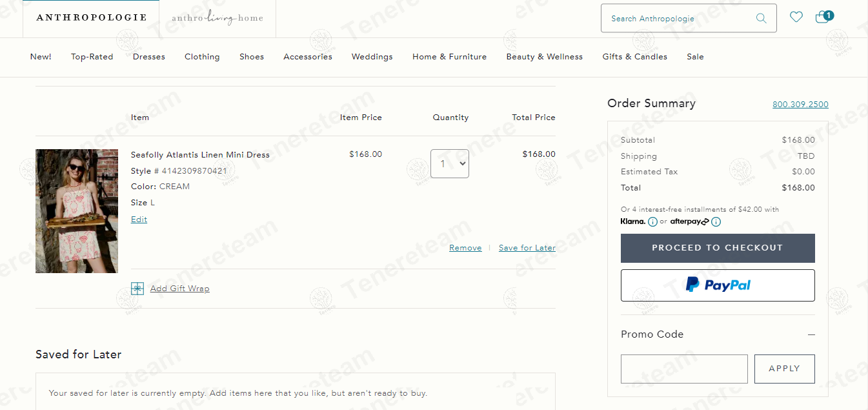Click the Order Summary heading

click(x=652, y=103)
